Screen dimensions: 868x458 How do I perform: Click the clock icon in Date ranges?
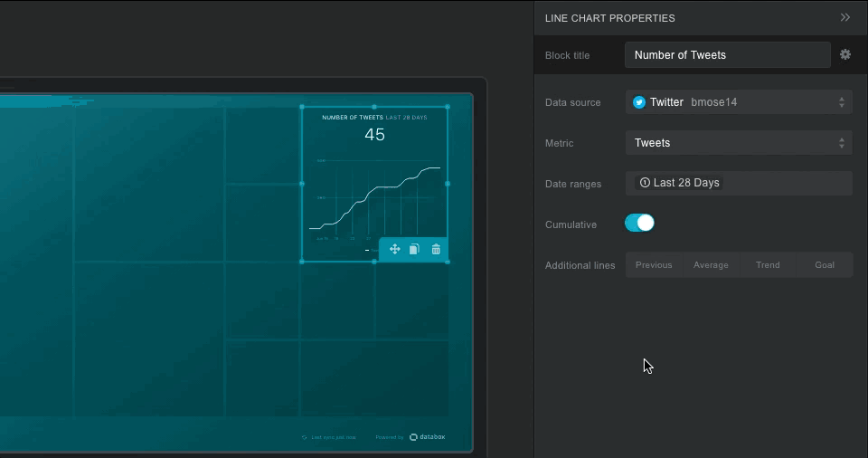[x=645, y=183]
